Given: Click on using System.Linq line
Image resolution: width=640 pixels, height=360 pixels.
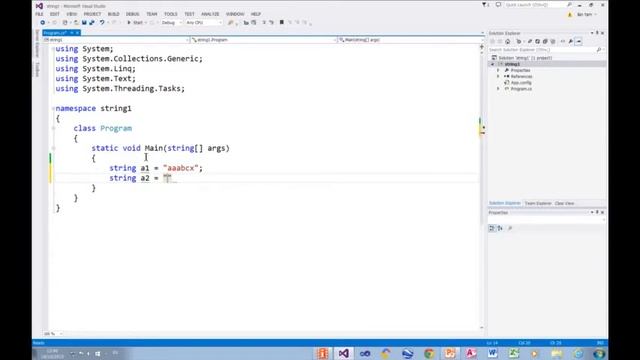Looking at the screenshot, I should 96,69.
